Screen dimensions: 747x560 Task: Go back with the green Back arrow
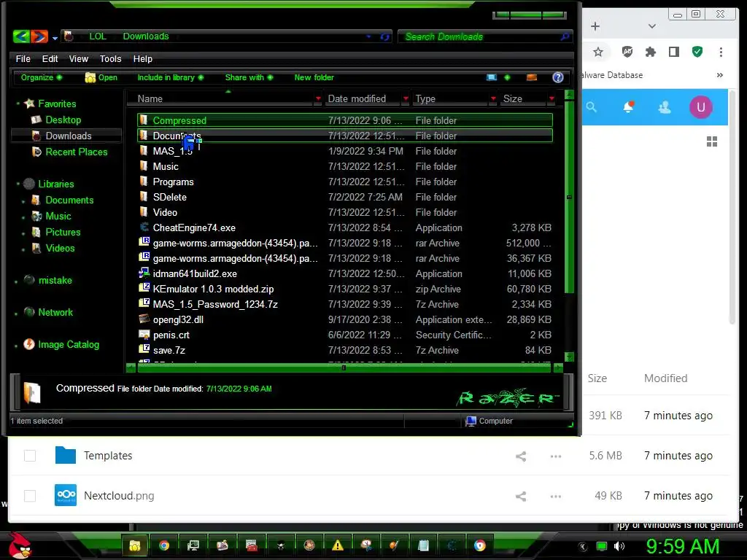coord(21,36)
